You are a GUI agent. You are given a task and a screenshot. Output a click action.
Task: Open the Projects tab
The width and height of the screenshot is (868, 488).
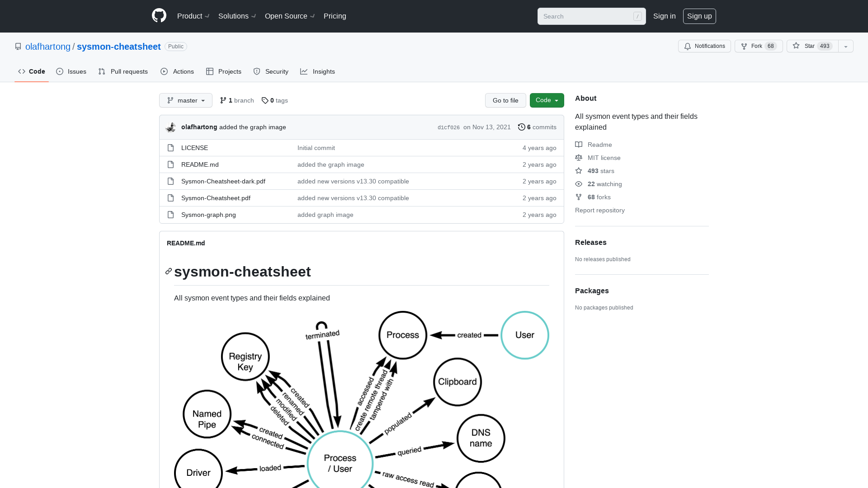tap(224, 71)
